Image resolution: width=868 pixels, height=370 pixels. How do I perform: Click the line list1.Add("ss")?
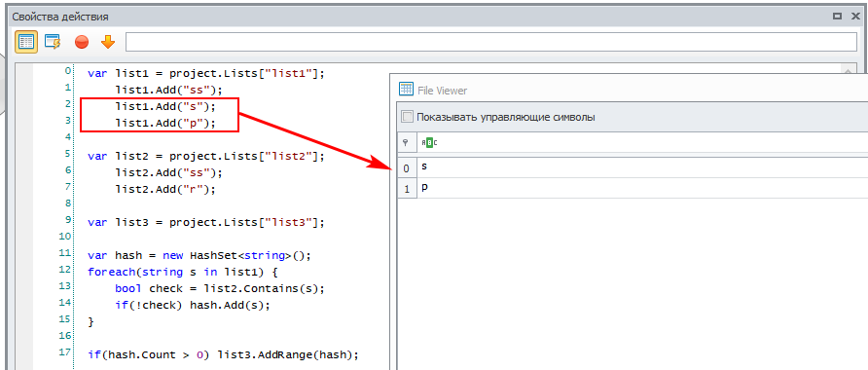coord(169,90)
